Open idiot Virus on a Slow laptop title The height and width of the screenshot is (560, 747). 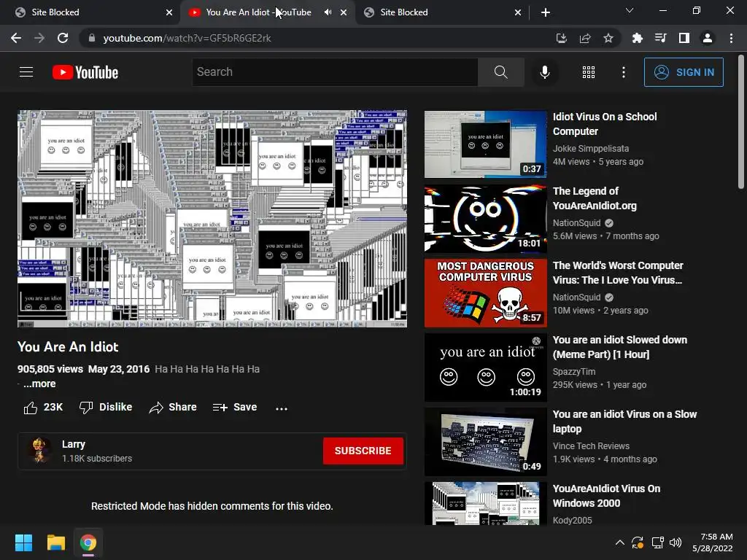(624, 421)
